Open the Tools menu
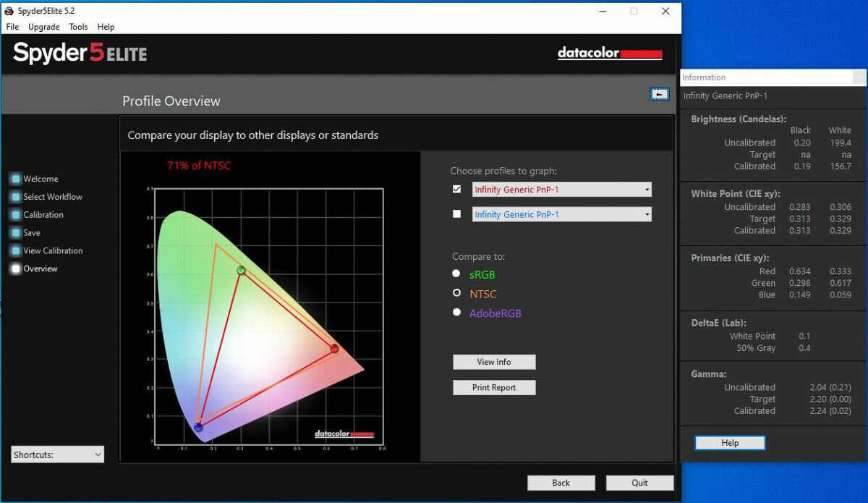Viewport: 868px width, 503px height. 78,27
